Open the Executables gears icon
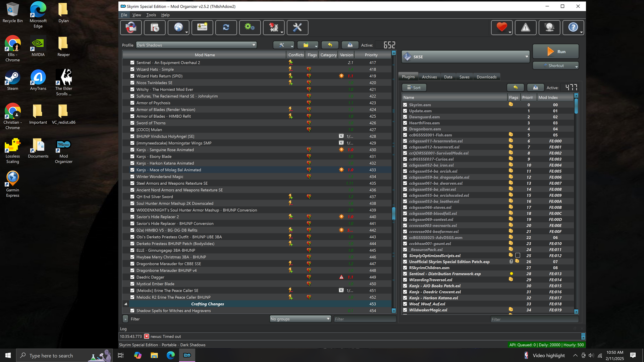Viewport: 644px width, 362px height. (250, 27)
